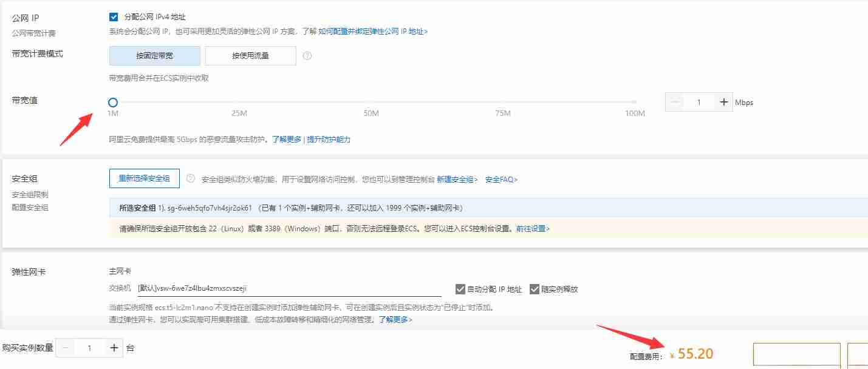Viewport: 868px width, 369px height.
Task: Click the 重新选择安全组 button
Action: 143,178
